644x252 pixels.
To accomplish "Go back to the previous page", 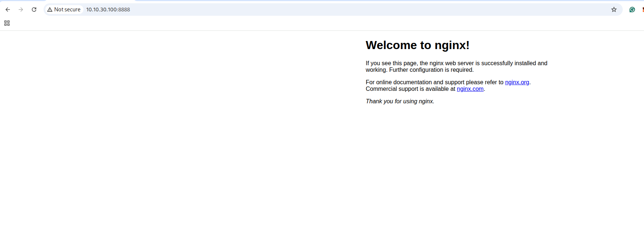I will pyautogui.click(x=8, y=10).
